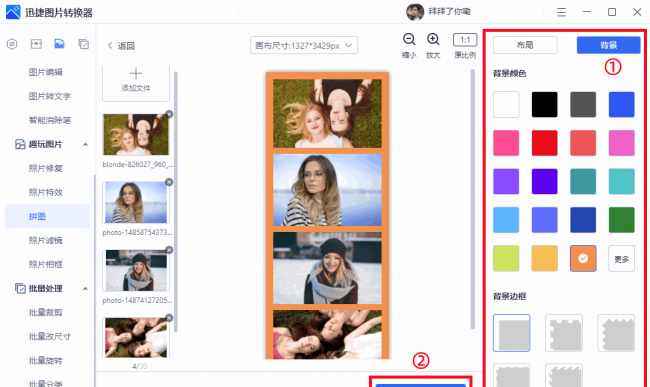The width and height of the screenshot is (650, 387).
Task: Select the photo-14858754373 thumbnail image
Action: click(136, 203)
